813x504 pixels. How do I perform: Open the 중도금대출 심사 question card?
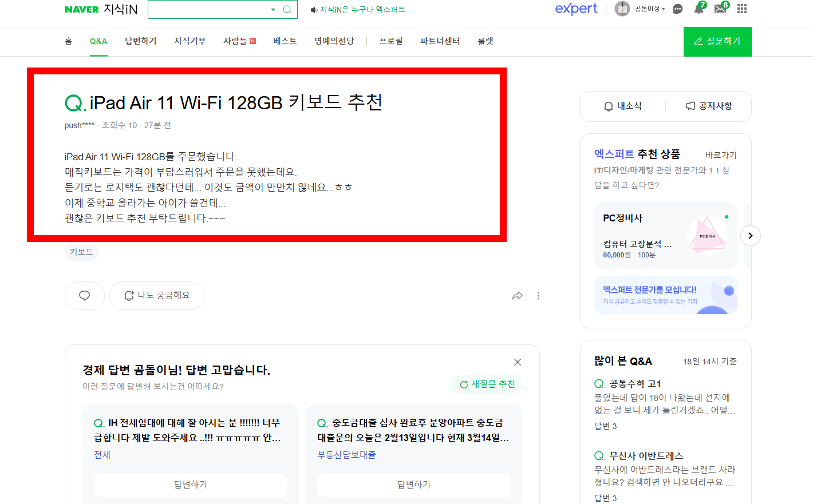413,430
